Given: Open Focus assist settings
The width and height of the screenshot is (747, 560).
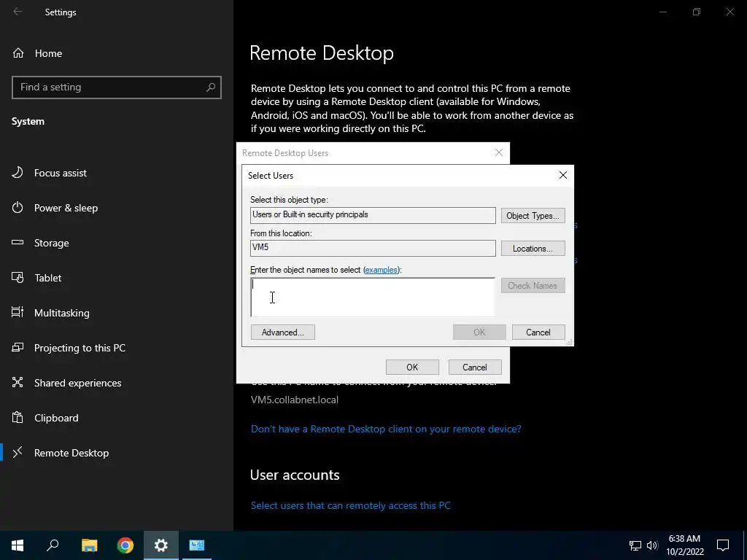Looking at the screenshot, I should [x=60, y=173].
